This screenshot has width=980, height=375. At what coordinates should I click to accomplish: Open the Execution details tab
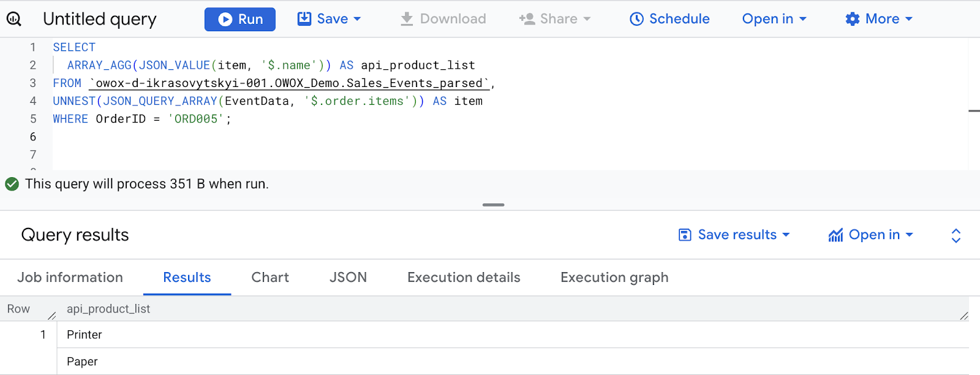[464, 278]
